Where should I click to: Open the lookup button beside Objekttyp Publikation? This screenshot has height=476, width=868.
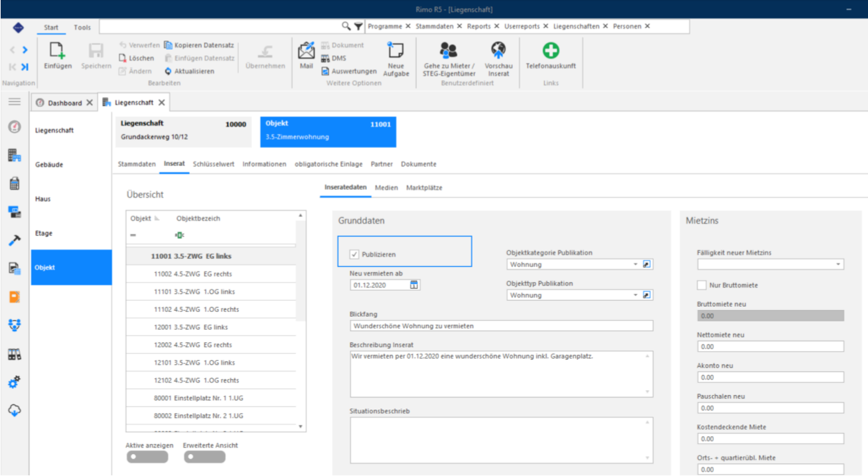[x=648, y=295]
